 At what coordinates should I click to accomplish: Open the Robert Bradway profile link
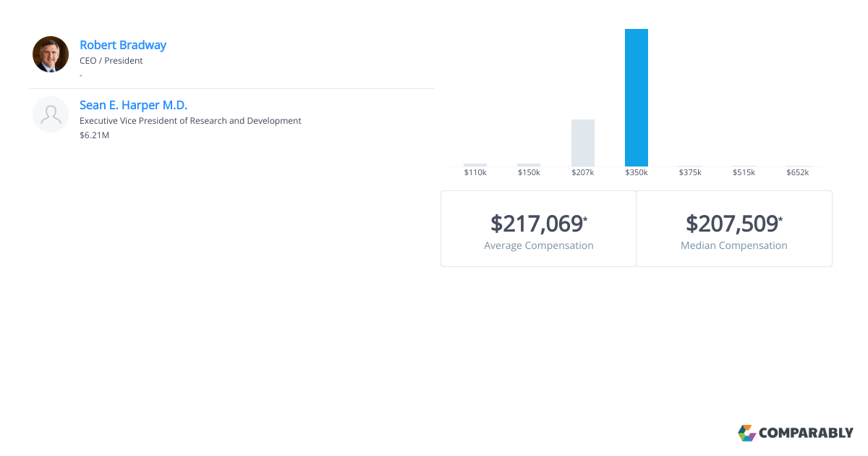[x=123, y=45]
